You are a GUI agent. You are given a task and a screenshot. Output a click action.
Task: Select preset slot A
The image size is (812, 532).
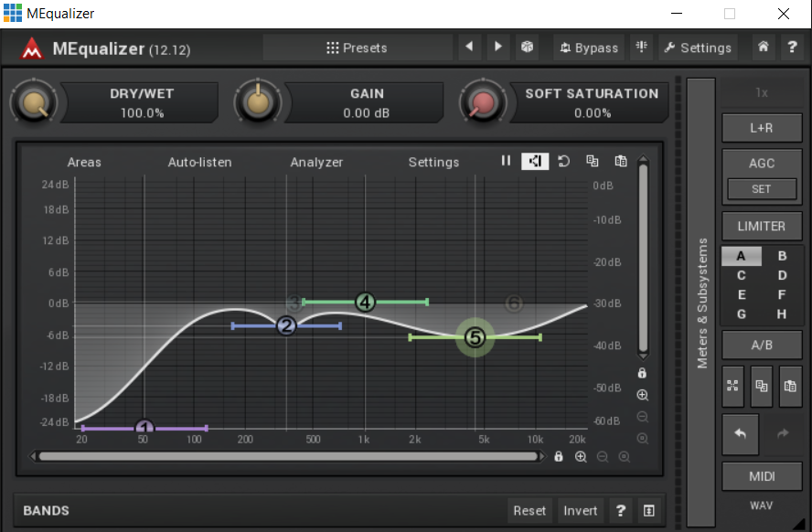(x=742, y=256)
